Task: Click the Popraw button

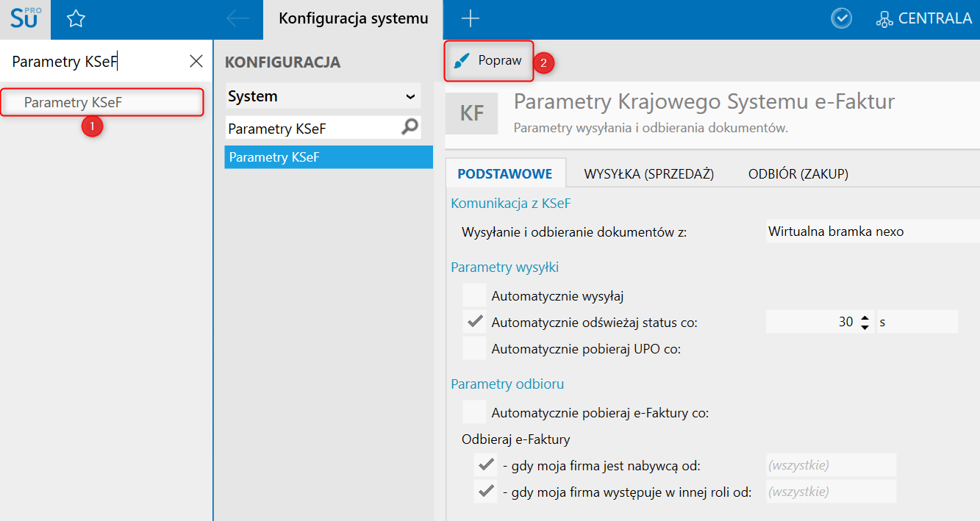Action: [488, 61]
